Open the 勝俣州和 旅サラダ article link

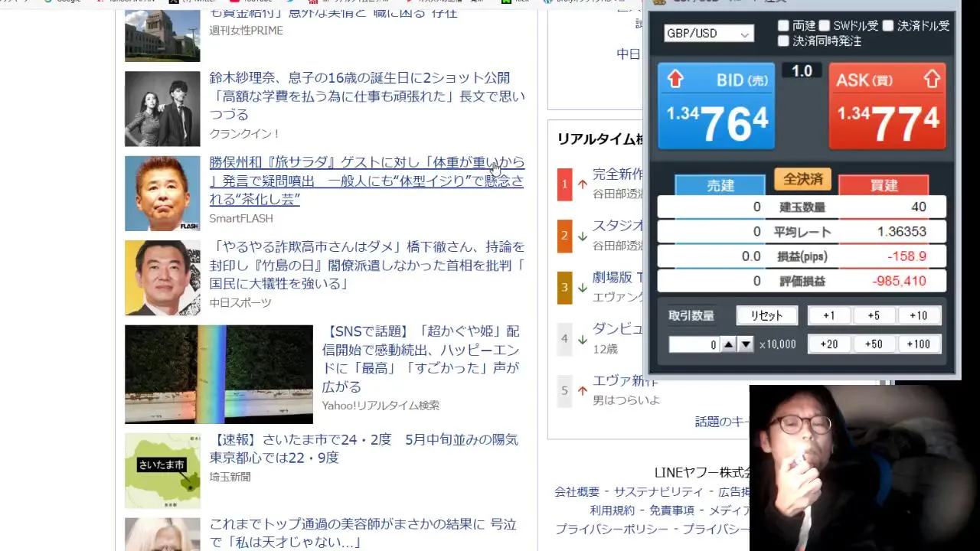[x=367, y=181]
